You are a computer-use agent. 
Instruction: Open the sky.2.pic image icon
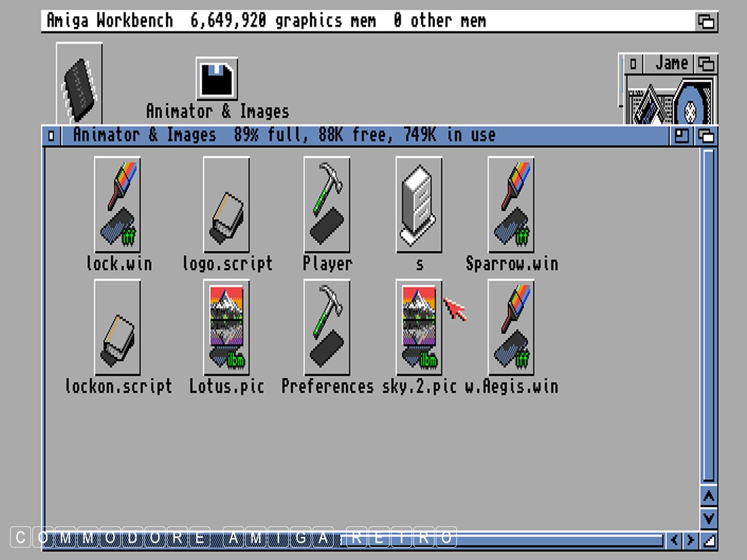419,327
